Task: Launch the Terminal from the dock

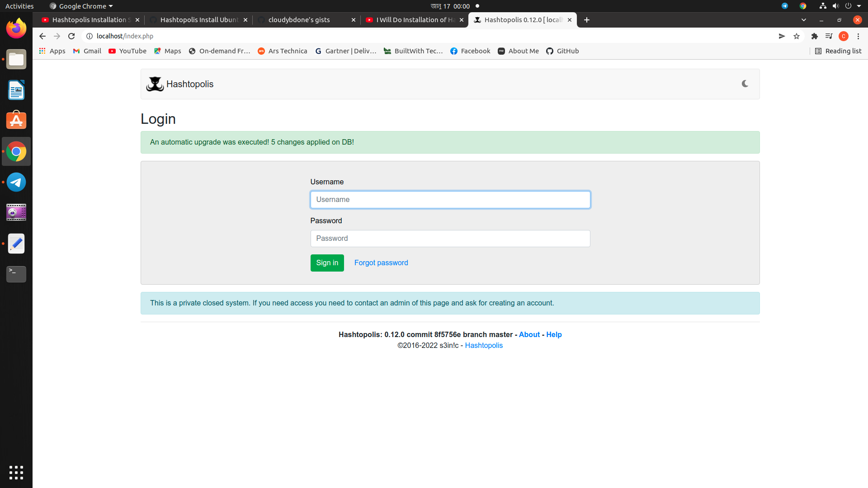Action: pos(16,274)
